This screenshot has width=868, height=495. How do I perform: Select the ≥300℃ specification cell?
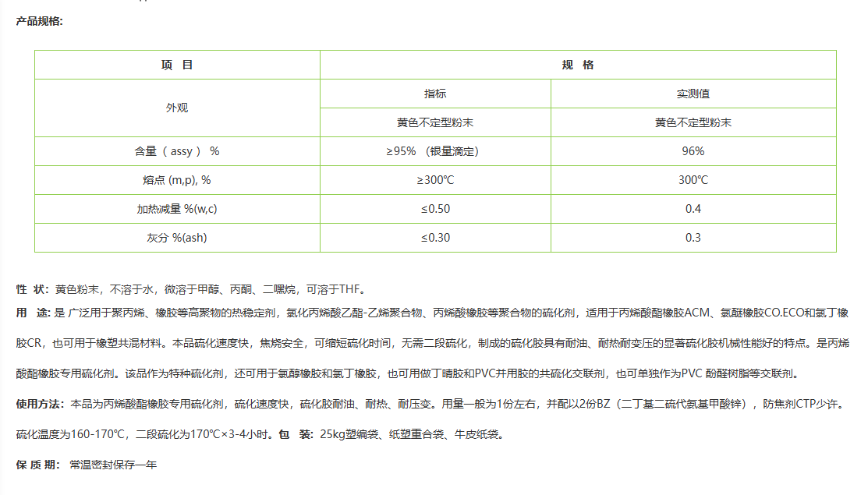point(435,180)
